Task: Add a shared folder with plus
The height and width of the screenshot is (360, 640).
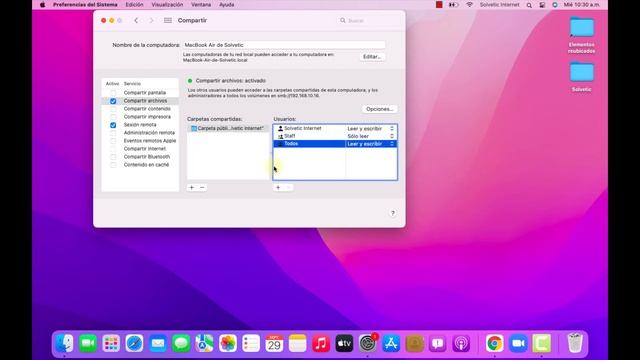Action: (x=191, y=187)
